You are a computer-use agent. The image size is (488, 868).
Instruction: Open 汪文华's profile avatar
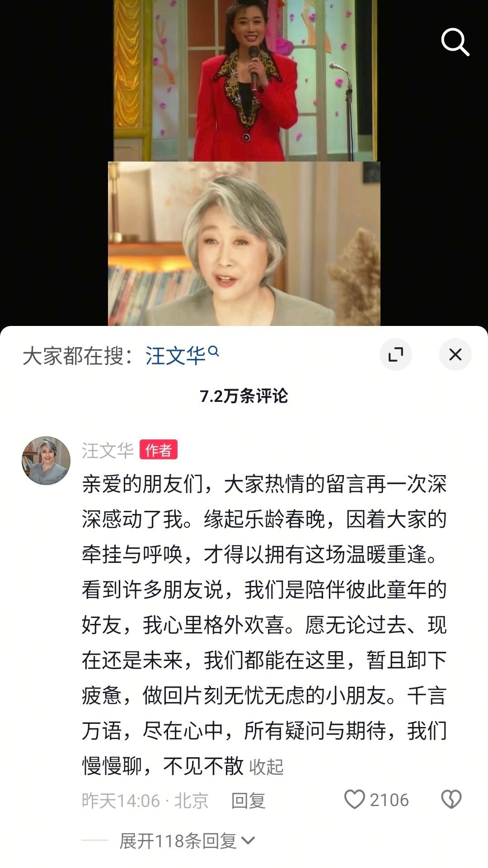click(x=46, y=461)
